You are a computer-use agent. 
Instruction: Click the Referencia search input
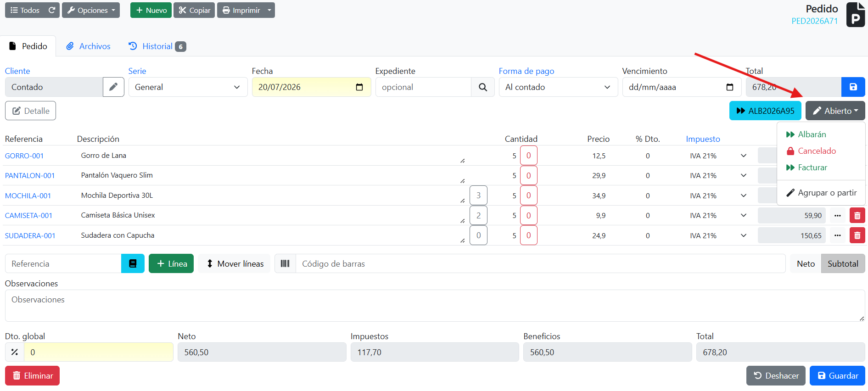point(63,263)
